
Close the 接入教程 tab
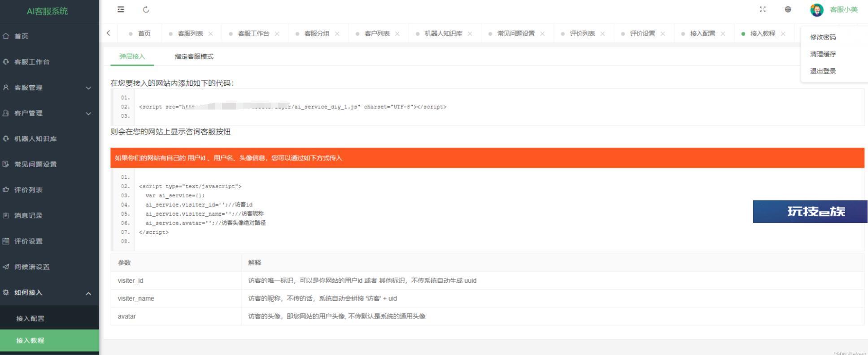(783, 34)
